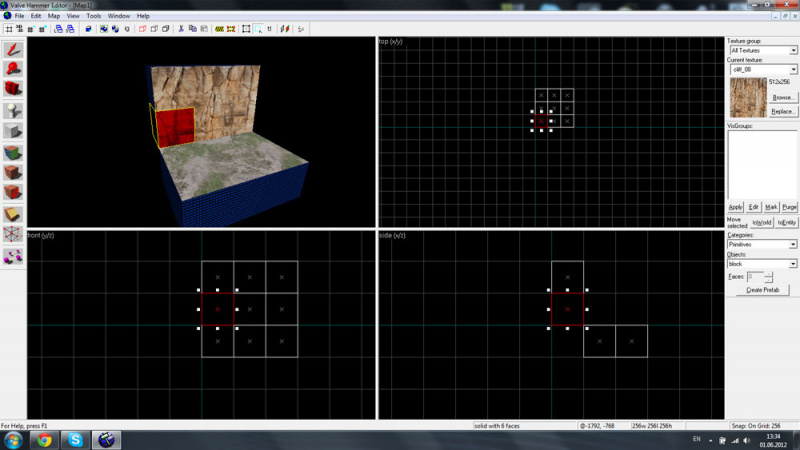Open the texture Replace dialog
This screenshot has width=800, height=450.
783,111
